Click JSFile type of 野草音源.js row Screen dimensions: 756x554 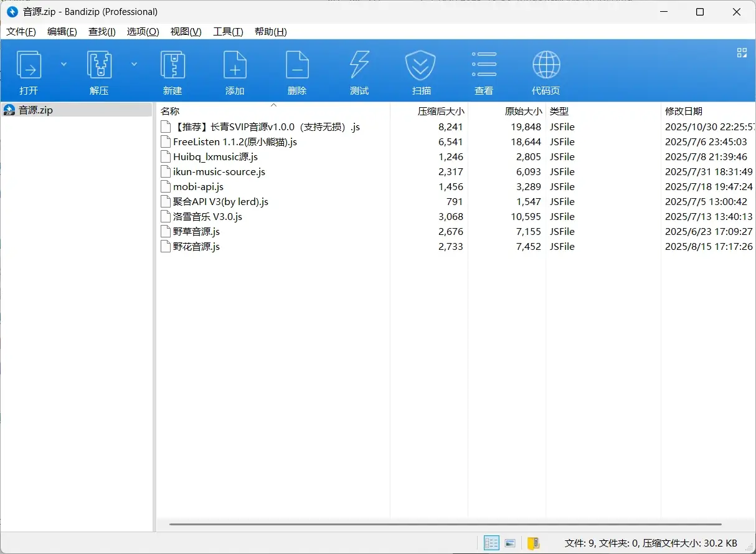pyautogui.click(x=562, y=231)
